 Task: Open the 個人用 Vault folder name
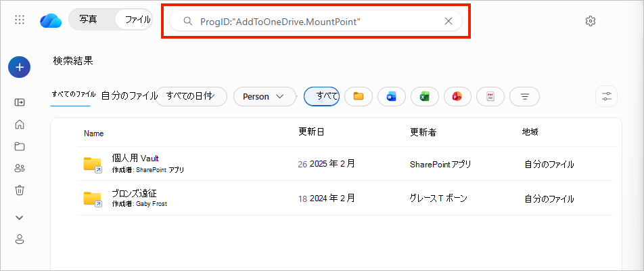point(135,159)
